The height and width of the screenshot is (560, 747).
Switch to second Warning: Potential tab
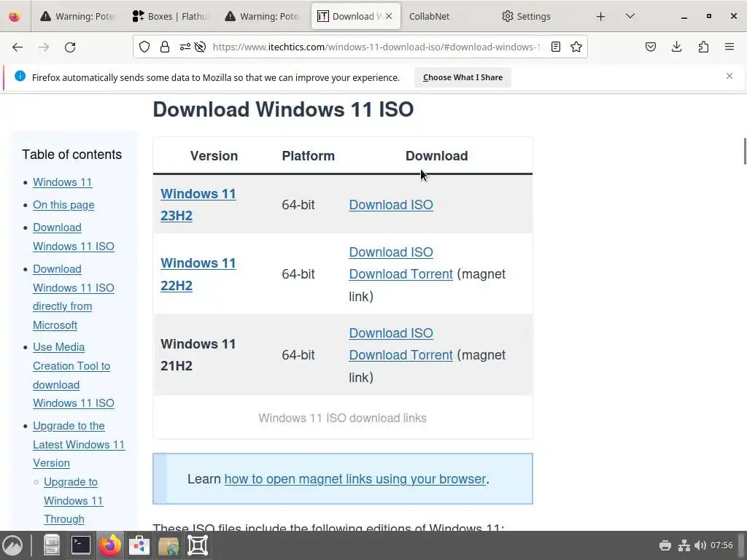pos(263,16)
